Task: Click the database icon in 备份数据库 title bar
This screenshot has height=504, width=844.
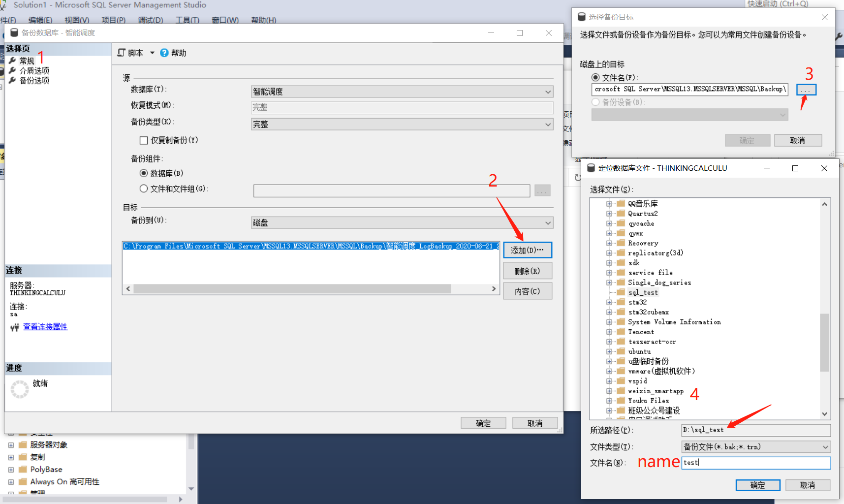Action: coord(14,32)
